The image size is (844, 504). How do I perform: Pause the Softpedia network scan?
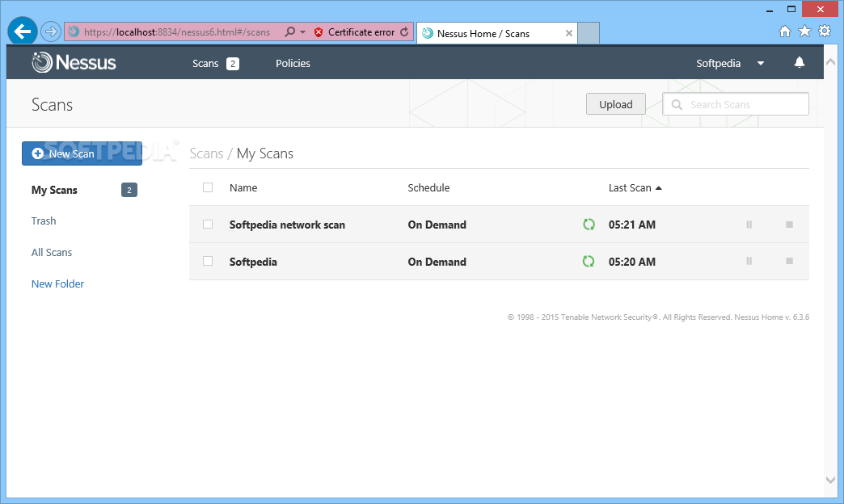pos(749,225)
